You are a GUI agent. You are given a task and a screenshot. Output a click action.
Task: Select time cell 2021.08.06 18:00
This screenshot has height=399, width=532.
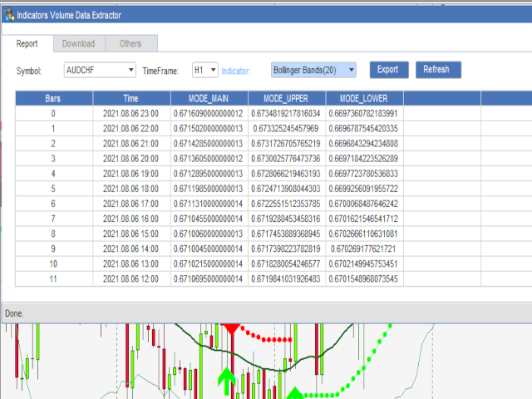point(131,189)
